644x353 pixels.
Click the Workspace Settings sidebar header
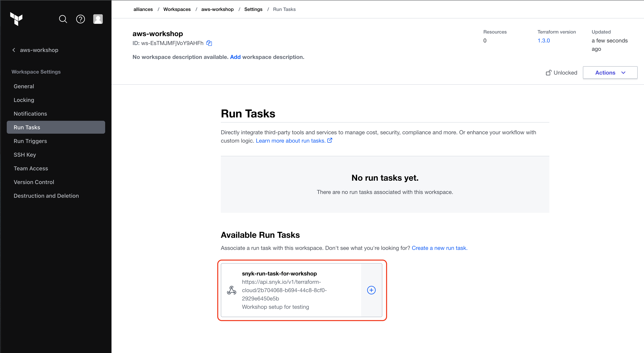click(x=36, y=72)
